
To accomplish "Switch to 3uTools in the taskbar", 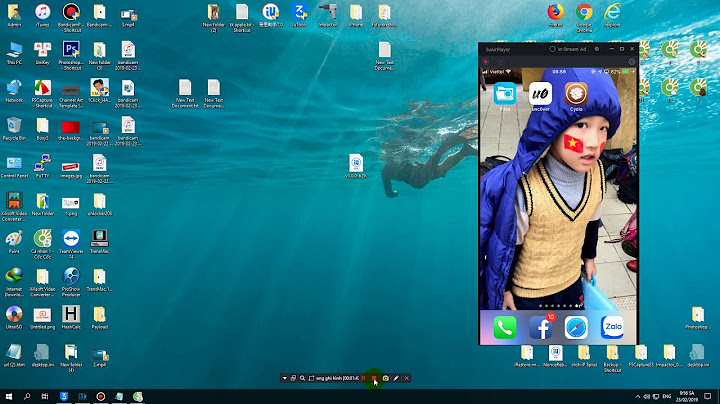I will pyautogui.click(x=64, y=396).
